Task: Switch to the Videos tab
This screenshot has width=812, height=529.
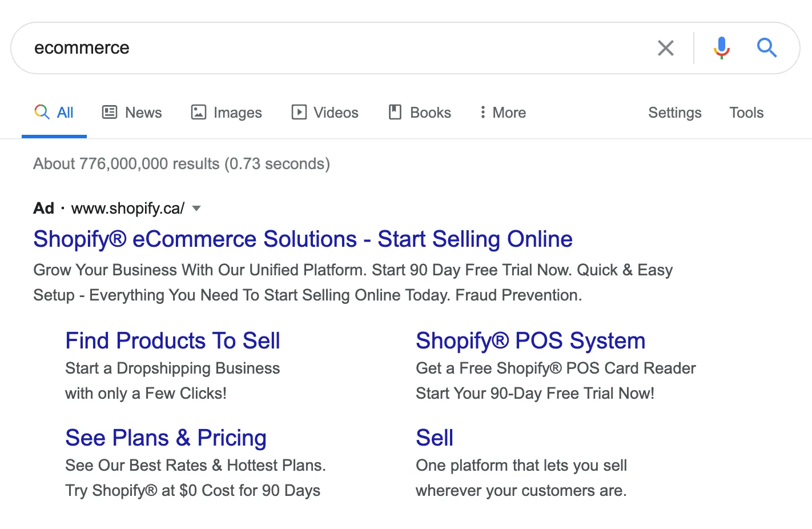Action: [335, 112]
